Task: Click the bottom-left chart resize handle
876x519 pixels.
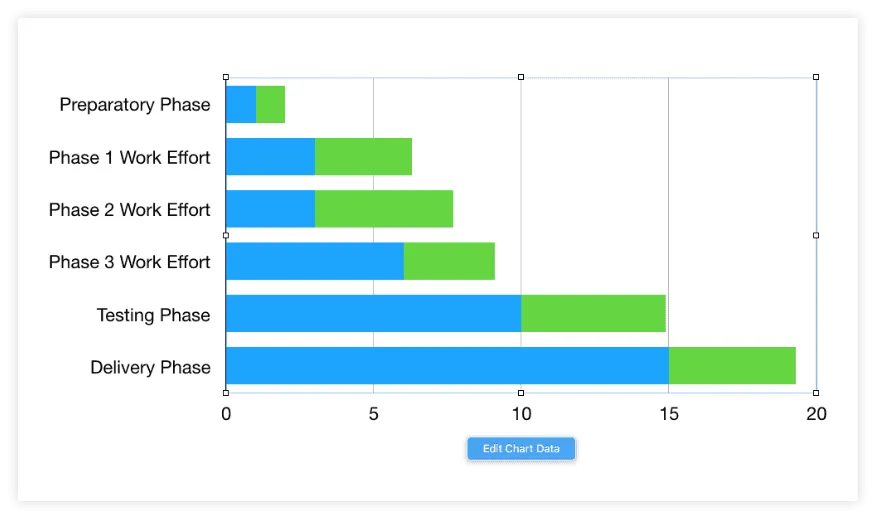Action: pyautogui.click(x=226, y=392)
